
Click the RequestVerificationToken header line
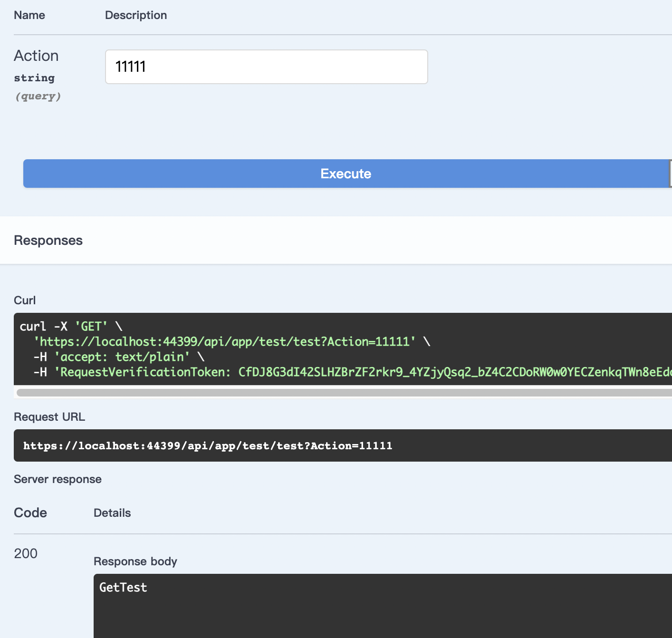click(352, 372)
